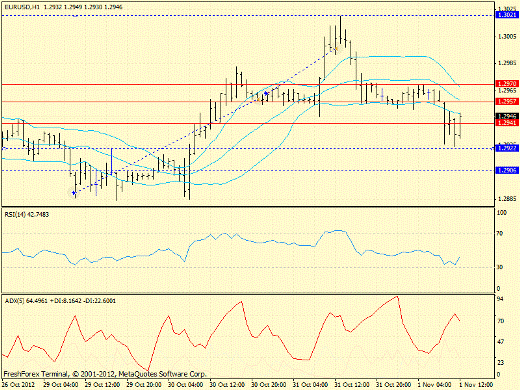This screenshot has height=390, width=520.
Task: Click the RSI(14) 42.7483 indicator label
Action: [27, 214]
